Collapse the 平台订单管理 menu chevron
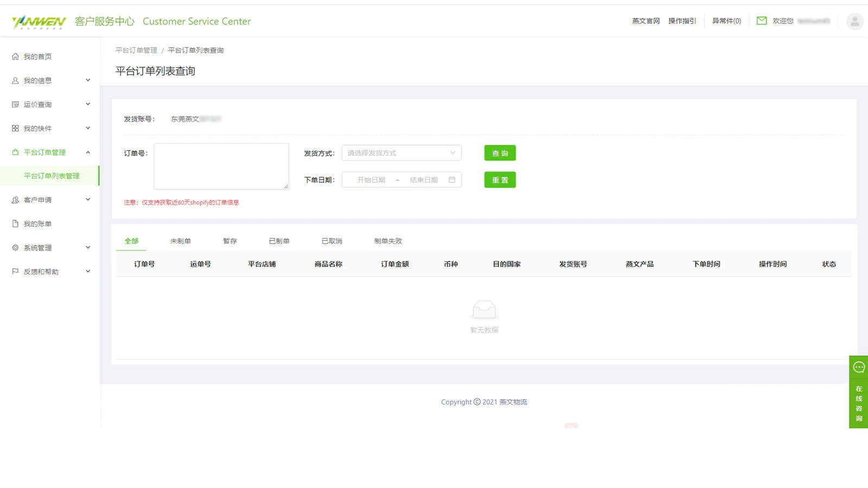 pos(88,152)
